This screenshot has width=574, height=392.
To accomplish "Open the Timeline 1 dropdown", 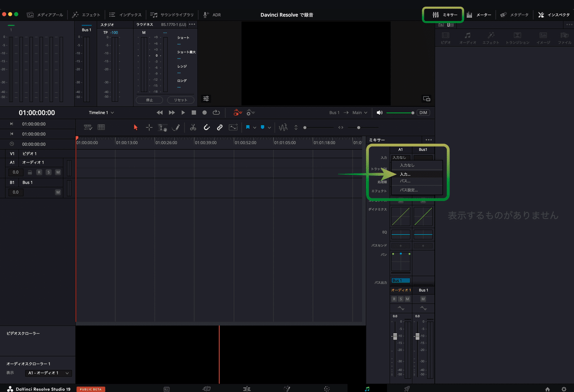I will [x=100, y=112].
